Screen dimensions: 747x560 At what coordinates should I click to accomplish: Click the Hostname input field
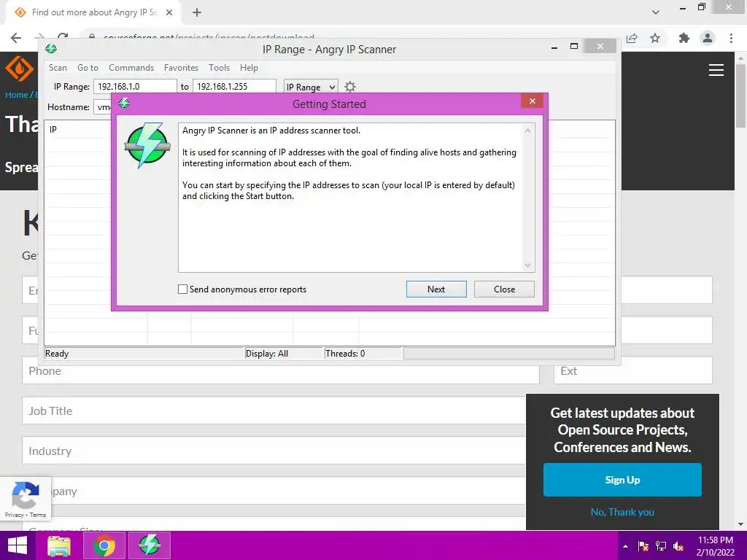tap(102, 107)
